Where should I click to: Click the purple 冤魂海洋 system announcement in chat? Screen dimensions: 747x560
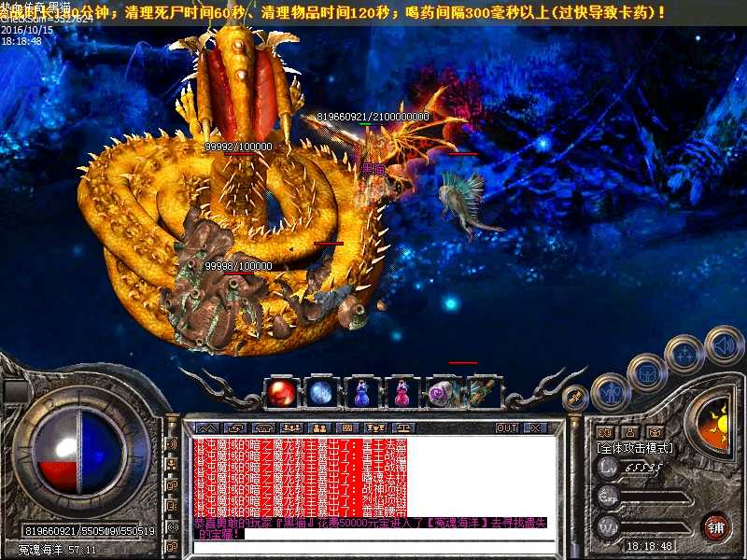point(370,528)
